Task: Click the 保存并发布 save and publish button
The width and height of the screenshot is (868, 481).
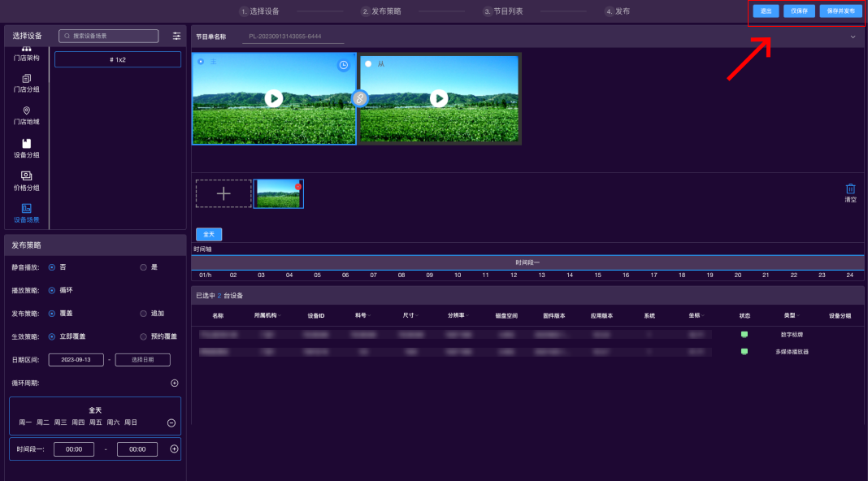Action: [x=841, y=11]
